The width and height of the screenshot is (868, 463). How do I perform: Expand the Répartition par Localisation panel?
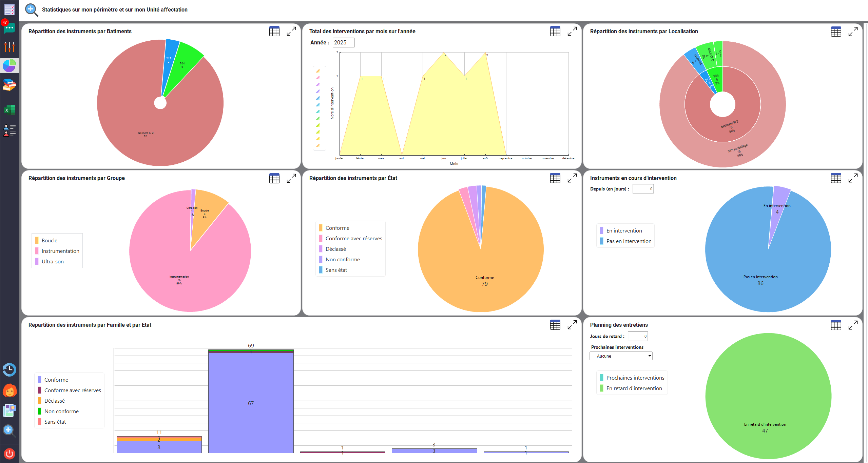coord(853,32)
